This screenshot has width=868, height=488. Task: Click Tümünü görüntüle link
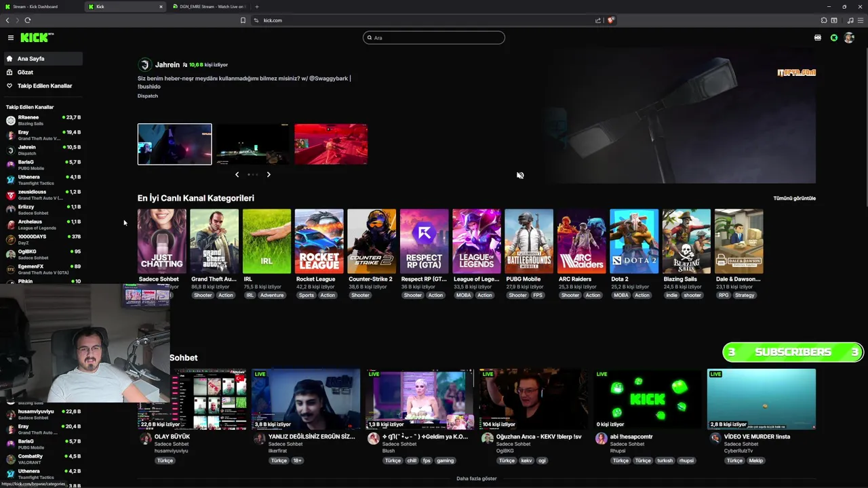(x=794, y=199)
